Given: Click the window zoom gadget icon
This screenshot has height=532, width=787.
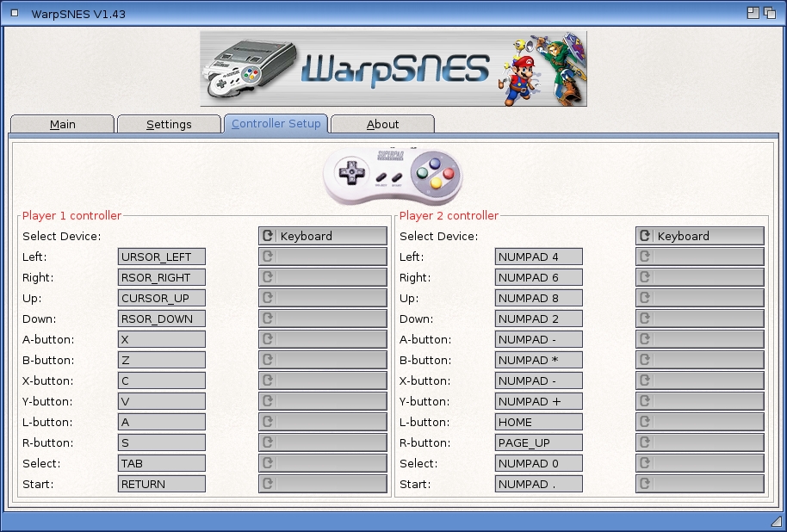Looking at the screenshot, I should click(753, 13).
